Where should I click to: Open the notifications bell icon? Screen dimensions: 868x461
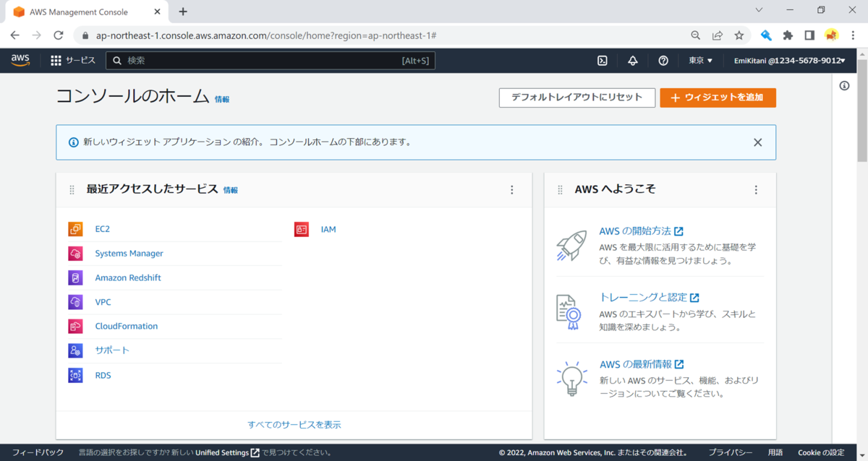pos(632,61)
